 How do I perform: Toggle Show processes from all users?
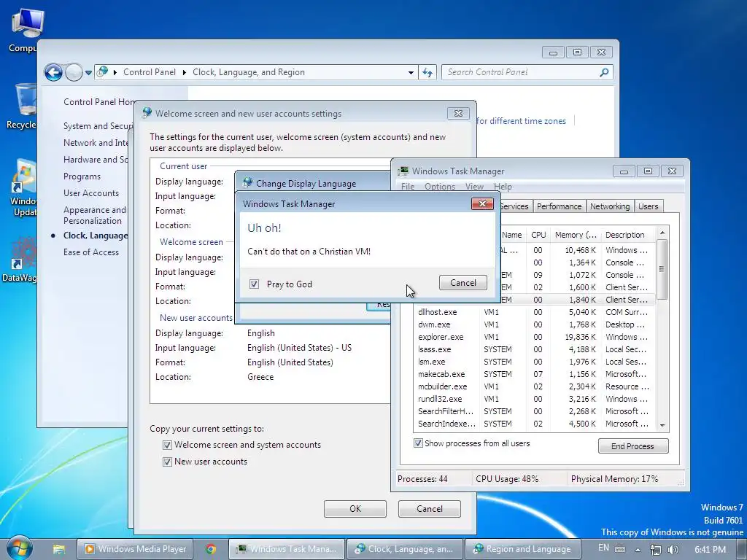pyautogui.click(x=418, y=443)
